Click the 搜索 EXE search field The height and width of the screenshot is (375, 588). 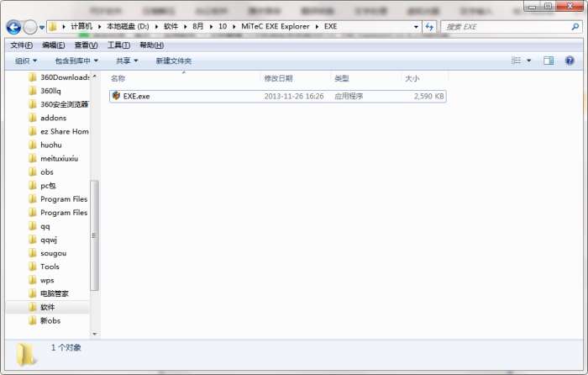(x=507, y=27)
